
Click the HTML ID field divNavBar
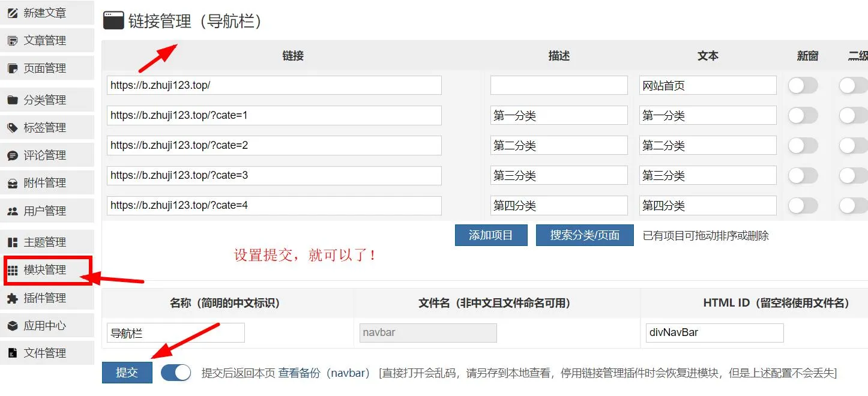(715, 332)
